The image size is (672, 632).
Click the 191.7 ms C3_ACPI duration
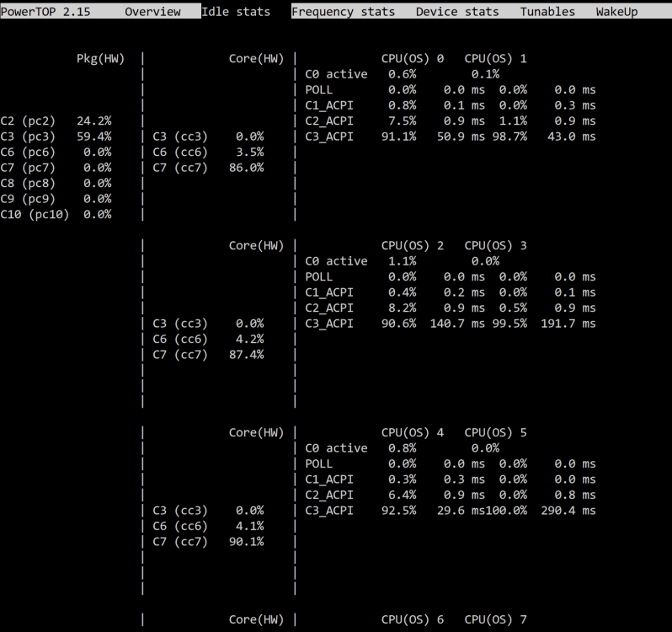pos(568,324)
